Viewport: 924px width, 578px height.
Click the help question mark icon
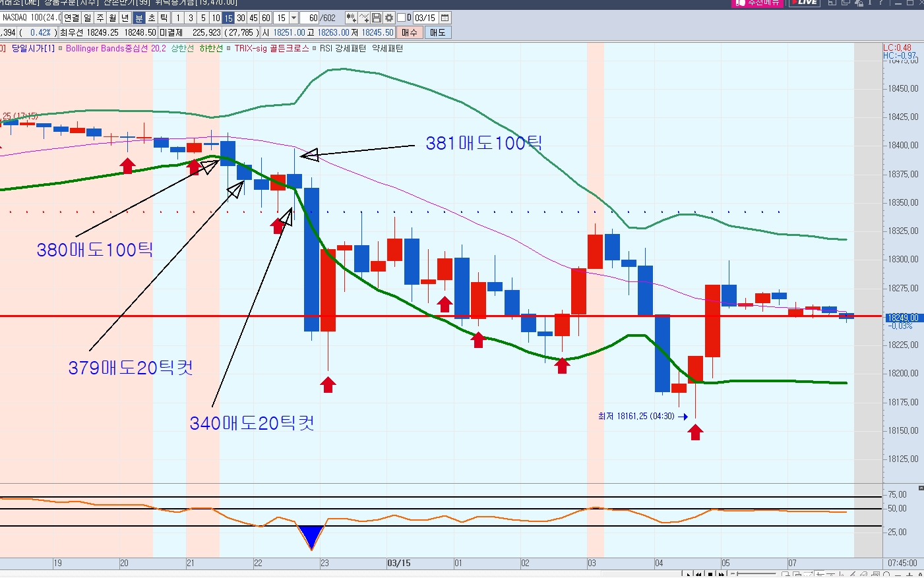pos(880,3)
